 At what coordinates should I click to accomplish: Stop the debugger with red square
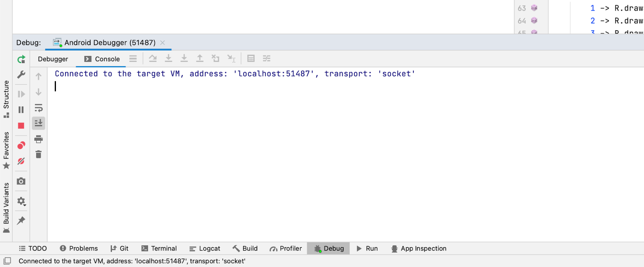21,126
